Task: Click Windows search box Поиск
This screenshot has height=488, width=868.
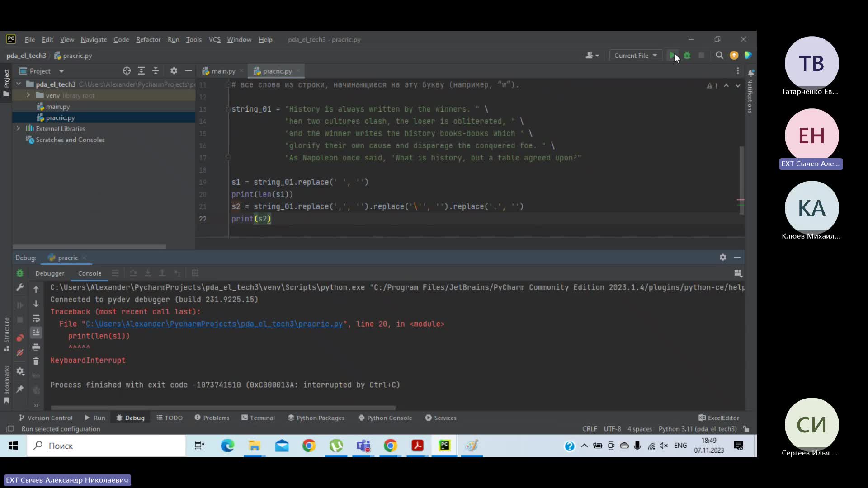Action: pos(106,446)
